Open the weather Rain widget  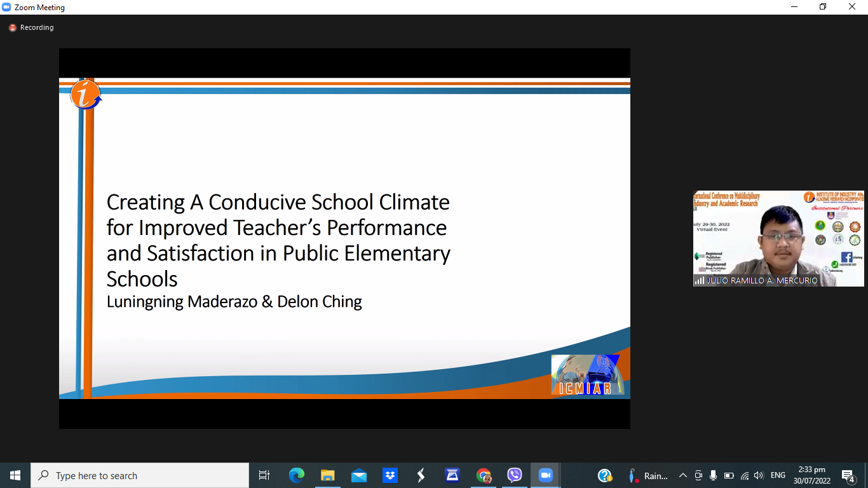[x=648, y=475]
